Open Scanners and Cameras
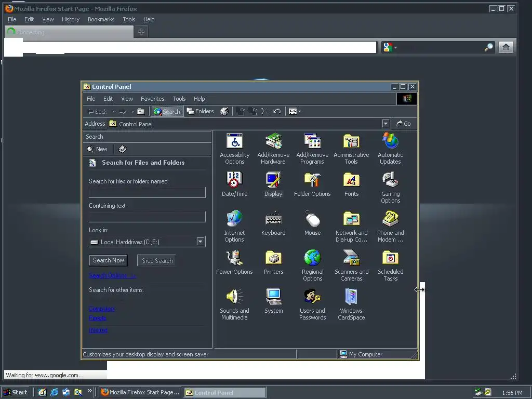 coord(351,265)
